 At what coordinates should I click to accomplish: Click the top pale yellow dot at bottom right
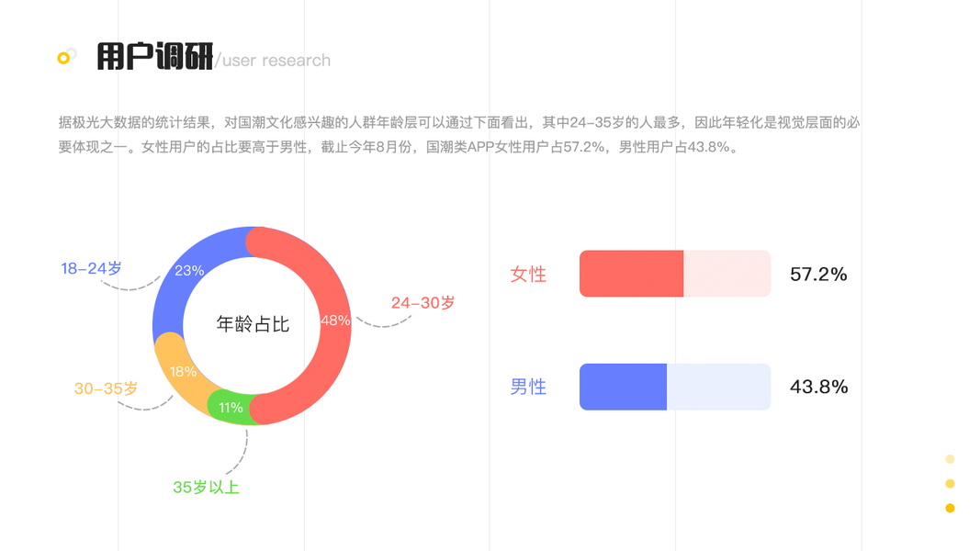coord(950,459)
